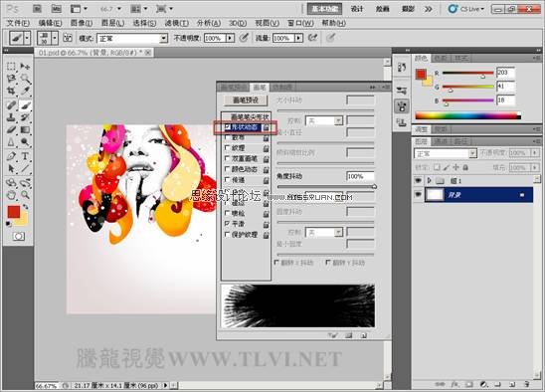Viewport: 545px width, 392px height.
Task: Select the Brush tool in toolbox
Action: click(x=25, y=104)
